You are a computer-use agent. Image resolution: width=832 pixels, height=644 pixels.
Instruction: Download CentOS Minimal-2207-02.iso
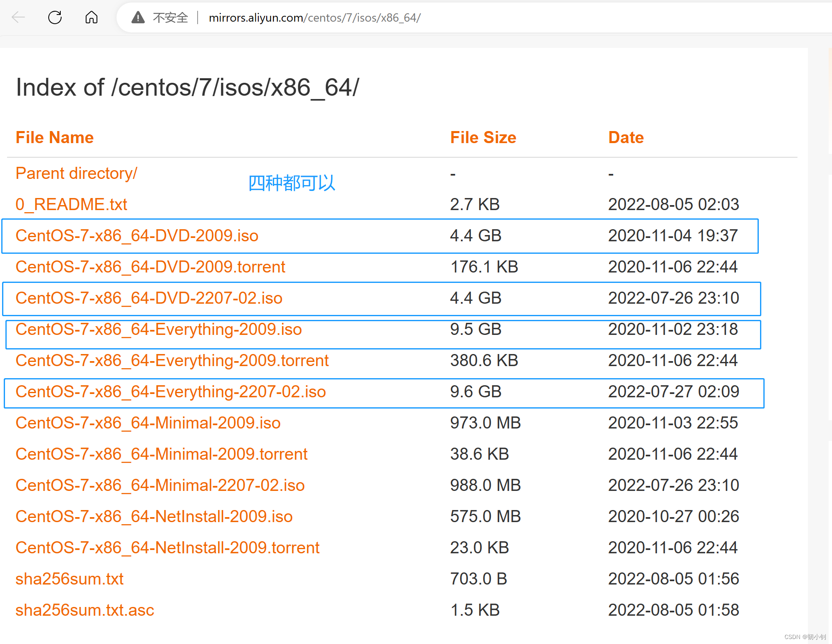[160, 485]
